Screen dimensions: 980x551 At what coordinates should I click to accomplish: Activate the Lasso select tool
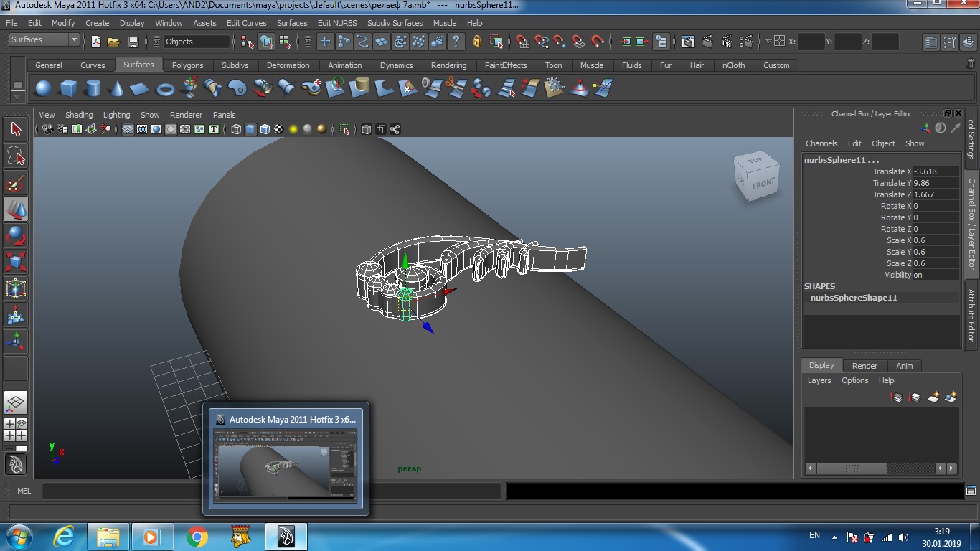pos(16,156)
